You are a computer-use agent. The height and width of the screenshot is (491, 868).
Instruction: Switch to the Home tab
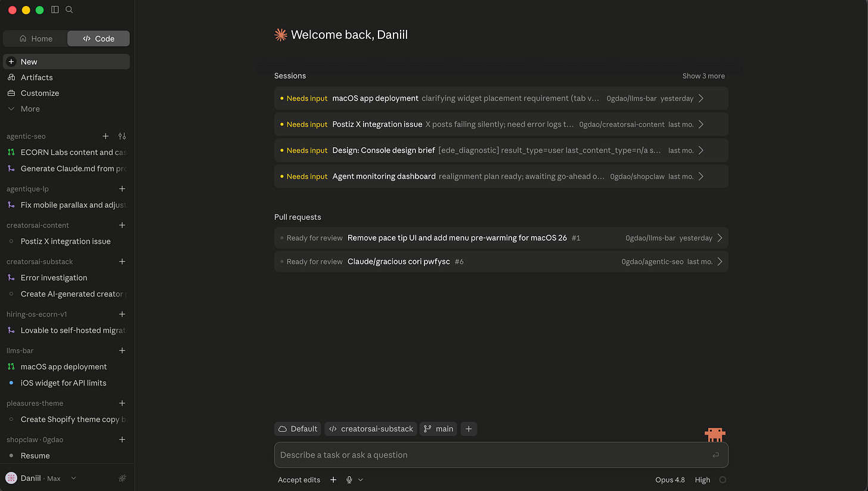tap(36, 39)
